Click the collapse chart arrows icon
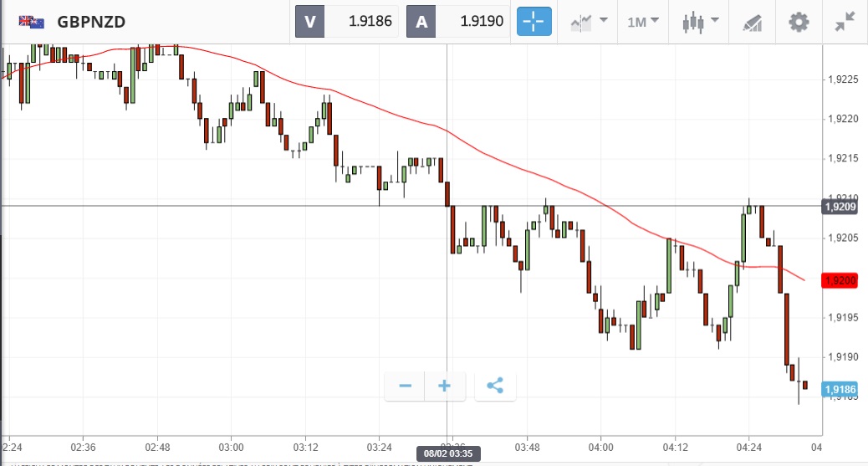Image resolution: width=868 pixels, height=466 pixels. pyautogui.click(x=845, y=22)
